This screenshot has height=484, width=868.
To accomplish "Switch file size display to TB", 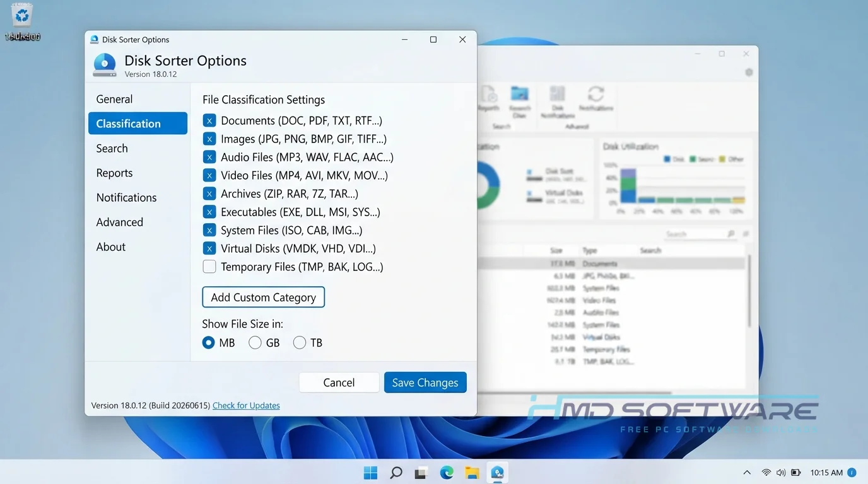I will click(300, 343).
